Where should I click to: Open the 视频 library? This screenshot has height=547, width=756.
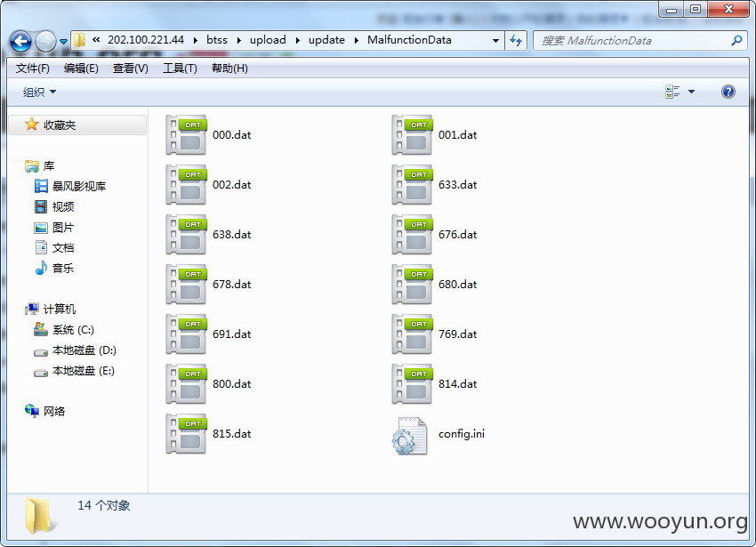pos(54,206)
